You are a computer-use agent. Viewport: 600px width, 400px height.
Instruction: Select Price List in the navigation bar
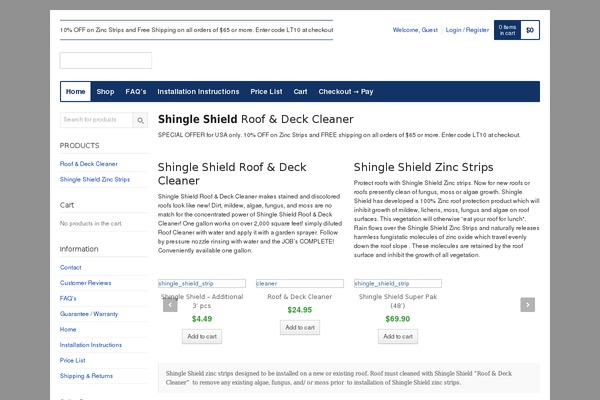[x=266, y=91]
